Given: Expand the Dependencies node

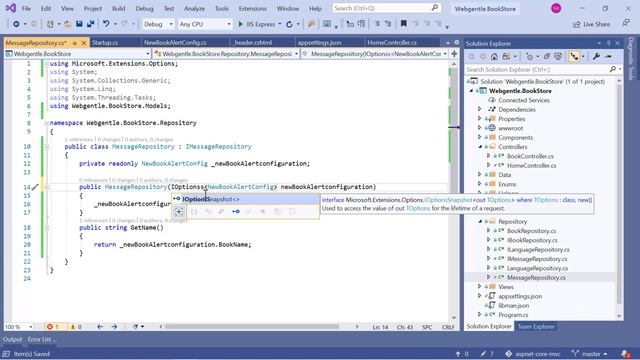Looking at the screenshot, I should 480,109.
